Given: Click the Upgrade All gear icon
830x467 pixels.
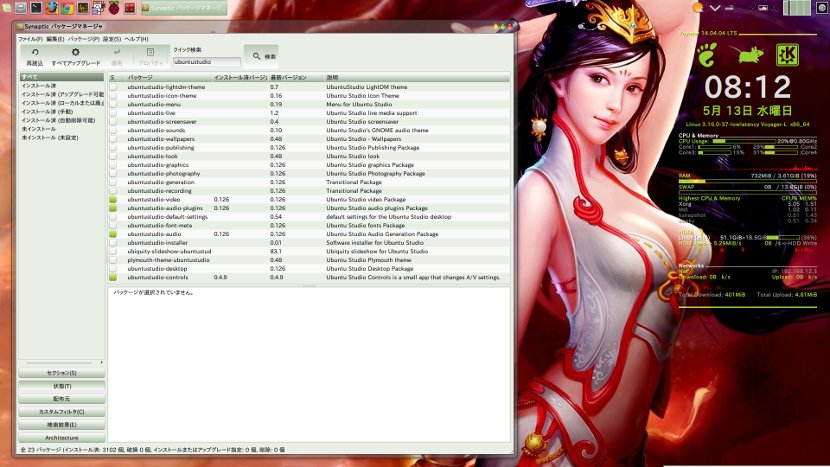Looking at the screenshot, I should [x=76, y=52].
